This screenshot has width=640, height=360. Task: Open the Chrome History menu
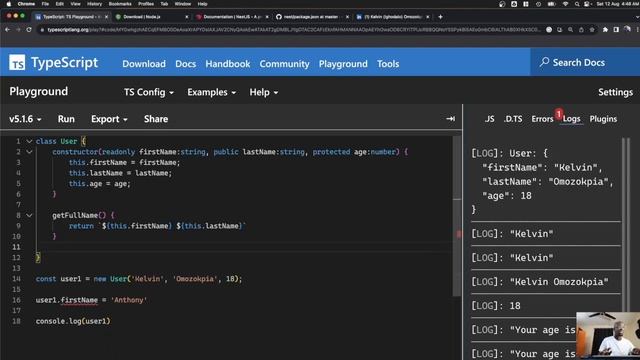94,4
